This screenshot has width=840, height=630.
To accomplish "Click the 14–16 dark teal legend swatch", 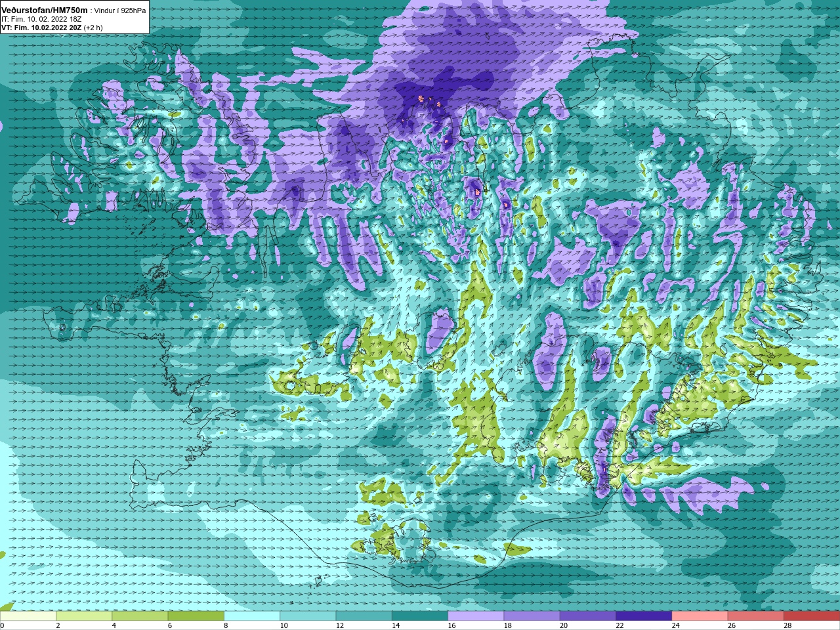I will [x=420, y=616].
